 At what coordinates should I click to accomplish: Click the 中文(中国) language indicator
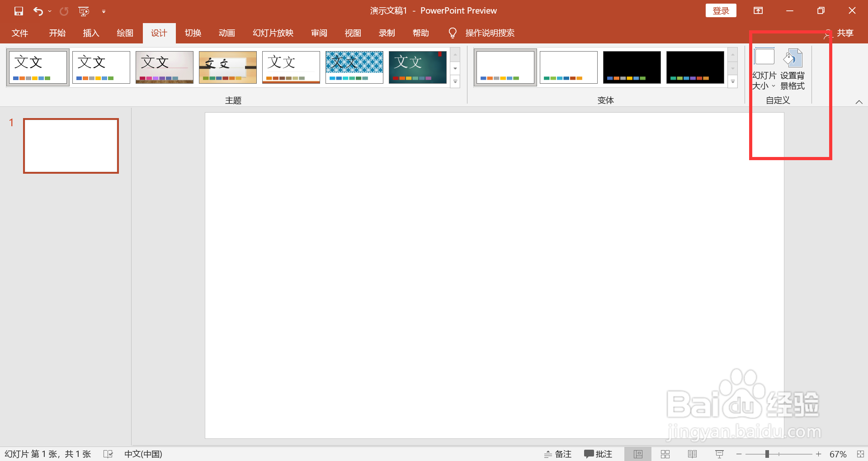(x=143, y=454)
